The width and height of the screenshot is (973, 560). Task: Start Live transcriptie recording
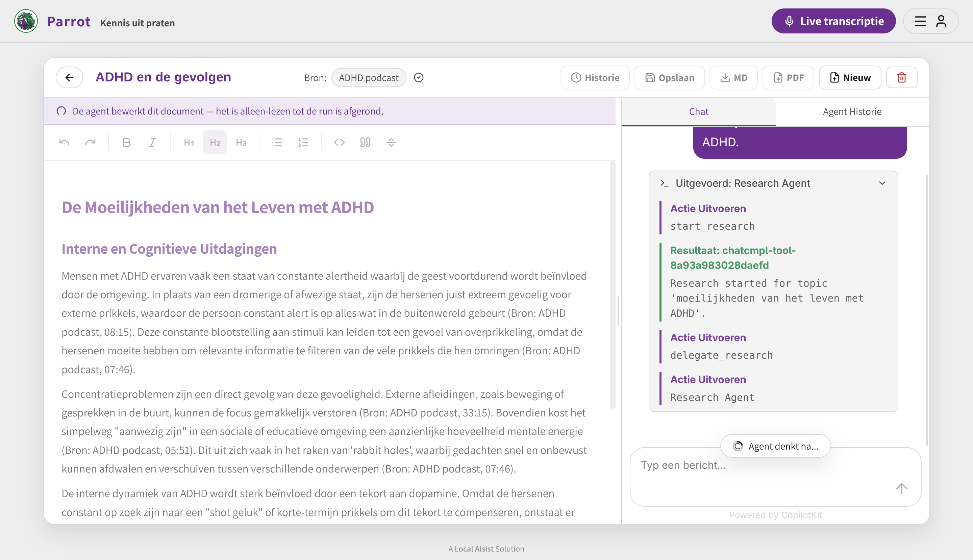point(833,21)
